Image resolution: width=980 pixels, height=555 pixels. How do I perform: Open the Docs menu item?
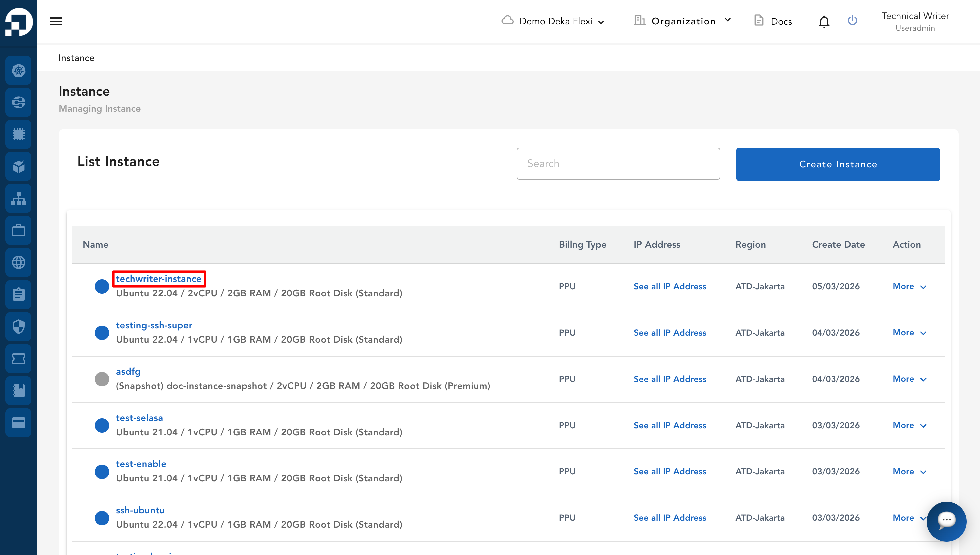click(773, 21)
